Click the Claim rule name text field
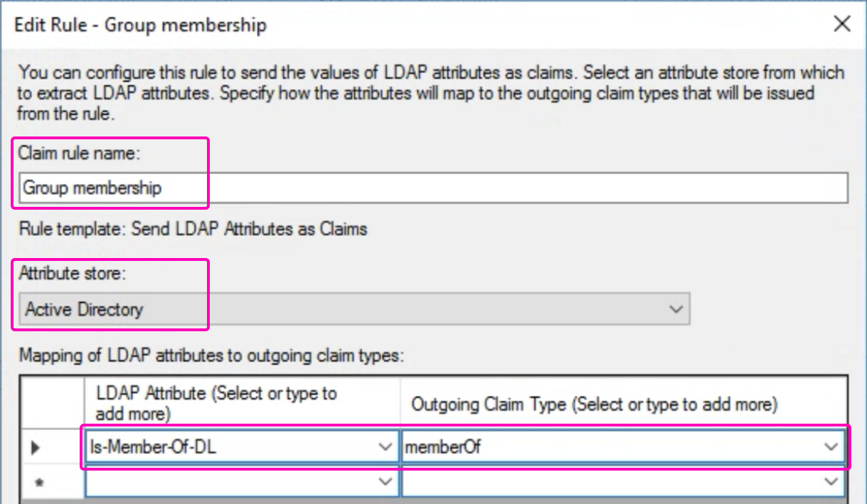 [434, 188]
